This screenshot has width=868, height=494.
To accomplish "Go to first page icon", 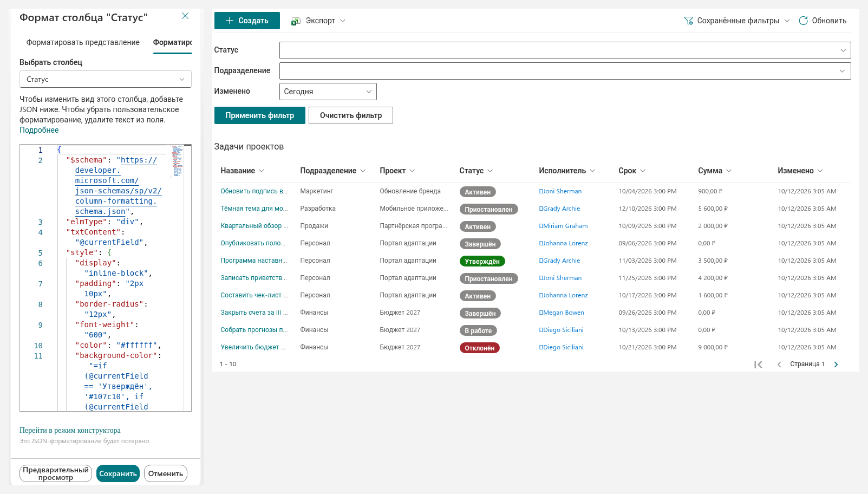I will [758, 365].
